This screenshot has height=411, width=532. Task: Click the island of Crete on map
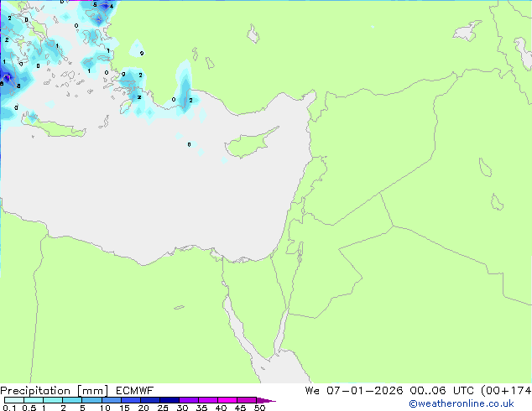(x=55, y=127)
